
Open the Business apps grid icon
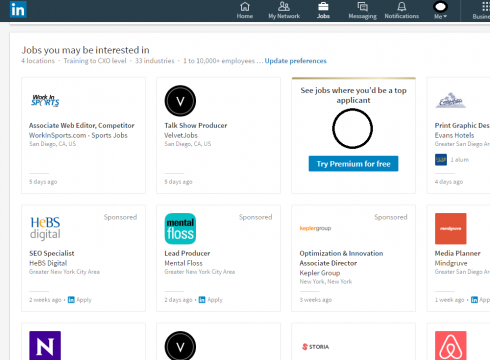pos(486,6)
